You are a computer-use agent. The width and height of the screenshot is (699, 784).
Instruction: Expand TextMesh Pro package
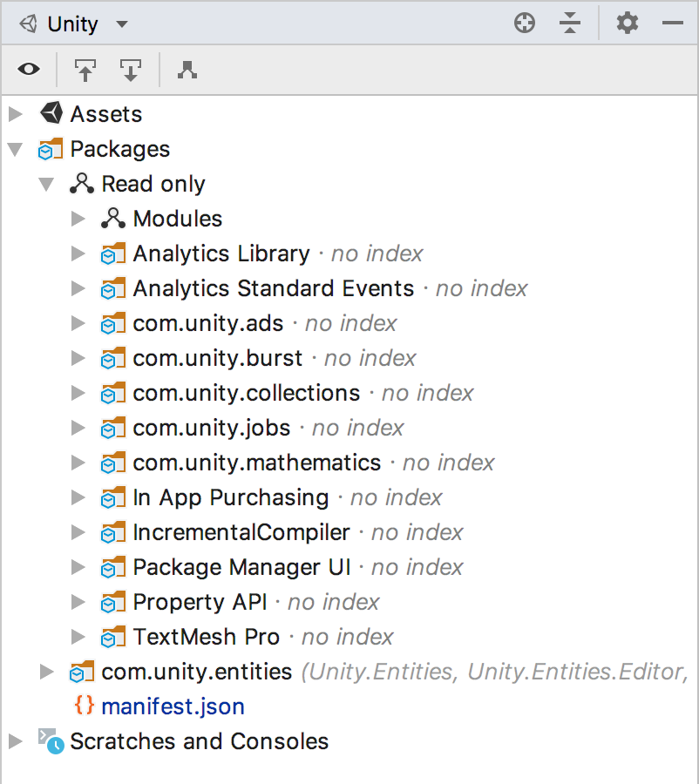click(78, 637)
